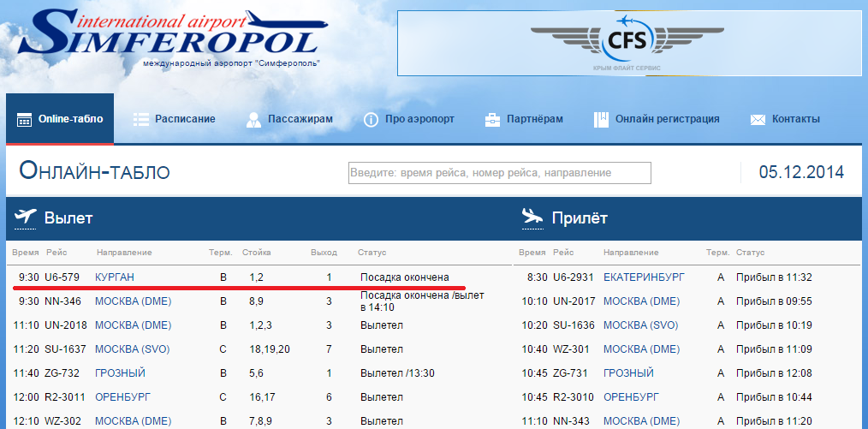This screenshot has height=429, width=868.
Task: Select КУРГАН destination for flight U6-579
Action: point(115,277)
